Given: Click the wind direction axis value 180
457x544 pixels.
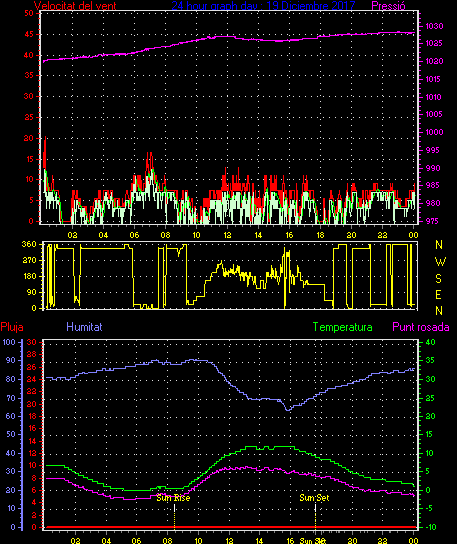Looking at the screenshot, I should point(29,277).
